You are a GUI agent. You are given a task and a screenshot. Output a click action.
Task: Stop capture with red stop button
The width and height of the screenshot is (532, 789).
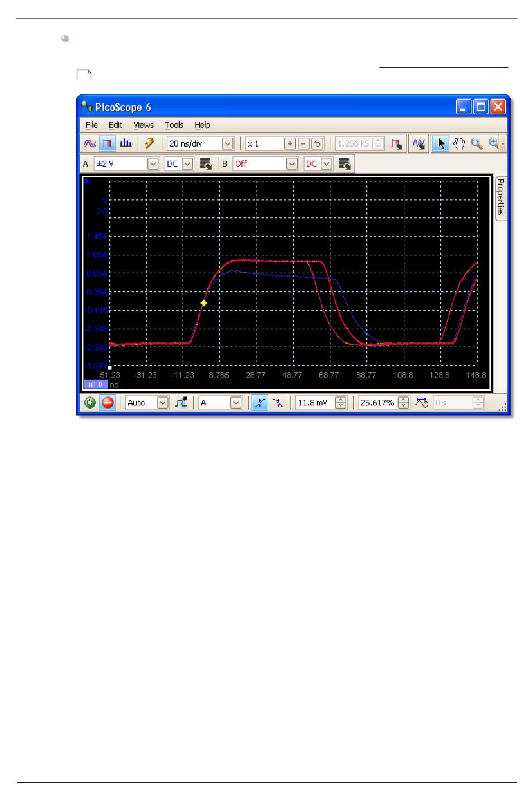pos(108,403)
